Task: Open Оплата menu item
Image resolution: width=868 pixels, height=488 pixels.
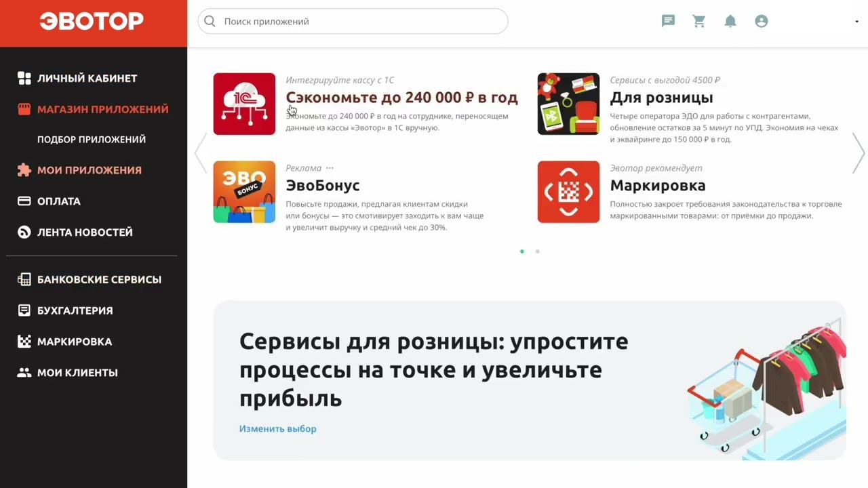Action: point(59,201)
